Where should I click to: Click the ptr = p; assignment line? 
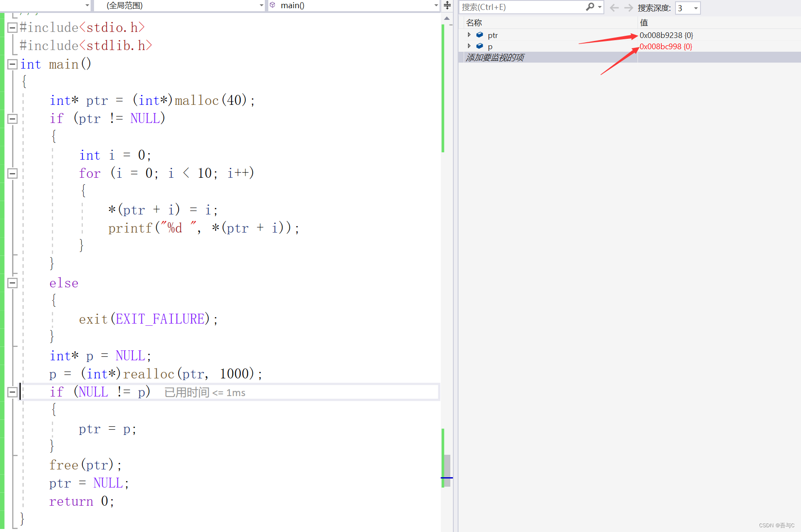107,429
